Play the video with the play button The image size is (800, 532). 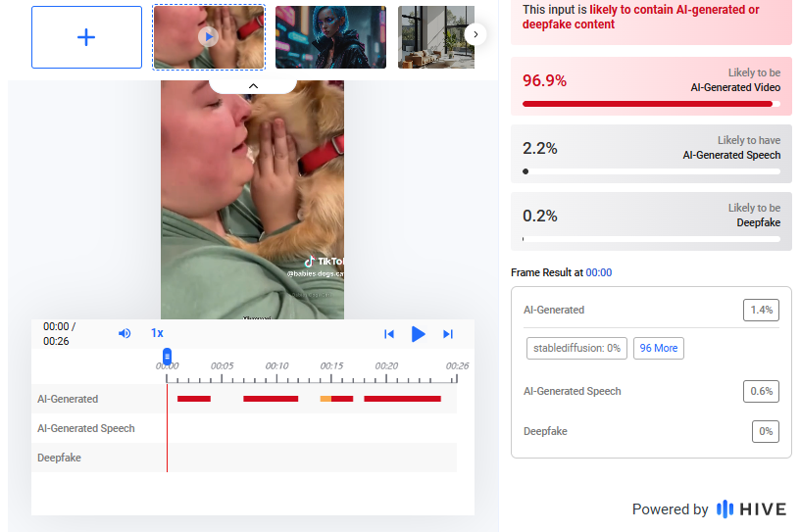(x=419, y=334)
